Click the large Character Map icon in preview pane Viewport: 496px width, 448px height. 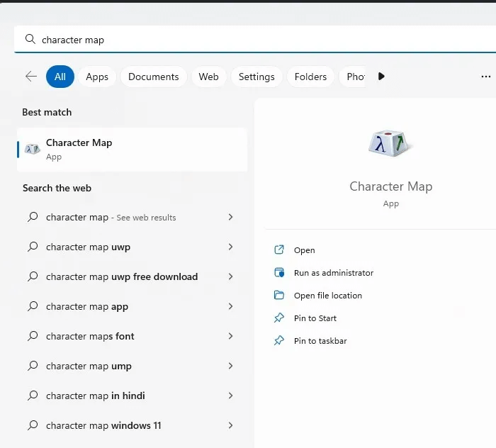coord(390,143)
